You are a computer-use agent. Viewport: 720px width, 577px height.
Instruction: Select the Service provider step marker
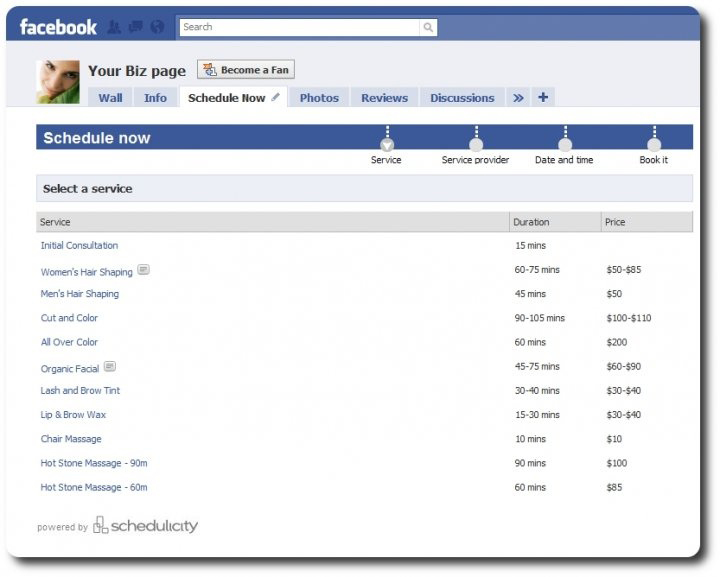tap(476, 146)
